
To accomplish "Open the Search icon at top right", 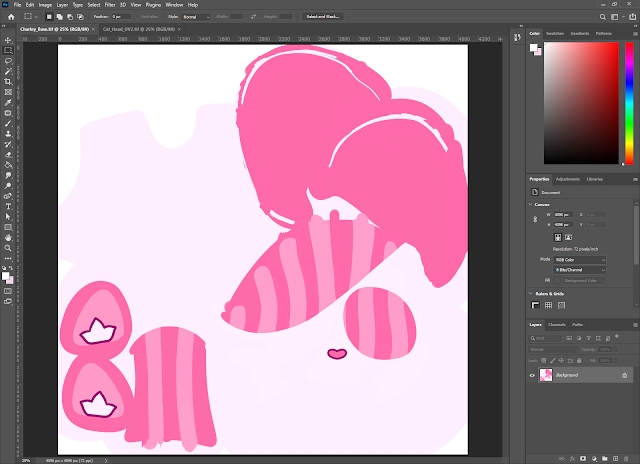I will pyautogui.click(x=602, y=17).
